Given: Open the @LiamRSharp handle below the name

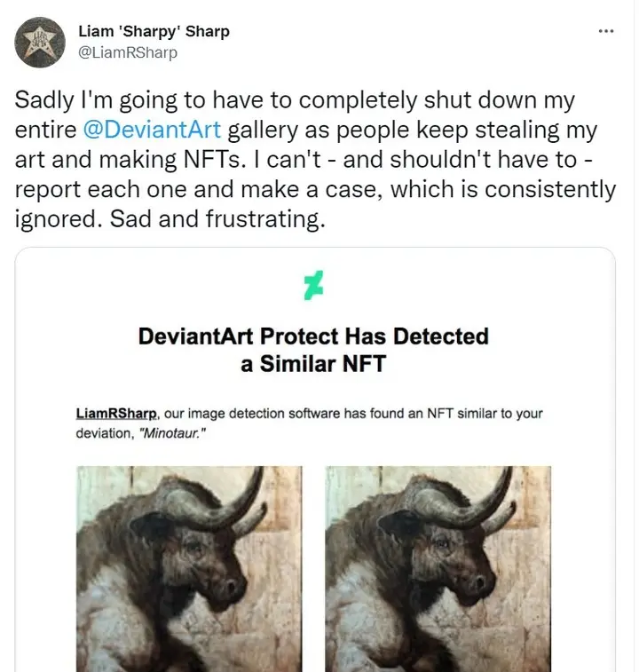Looking at the screenshot, I should point(128,52).
